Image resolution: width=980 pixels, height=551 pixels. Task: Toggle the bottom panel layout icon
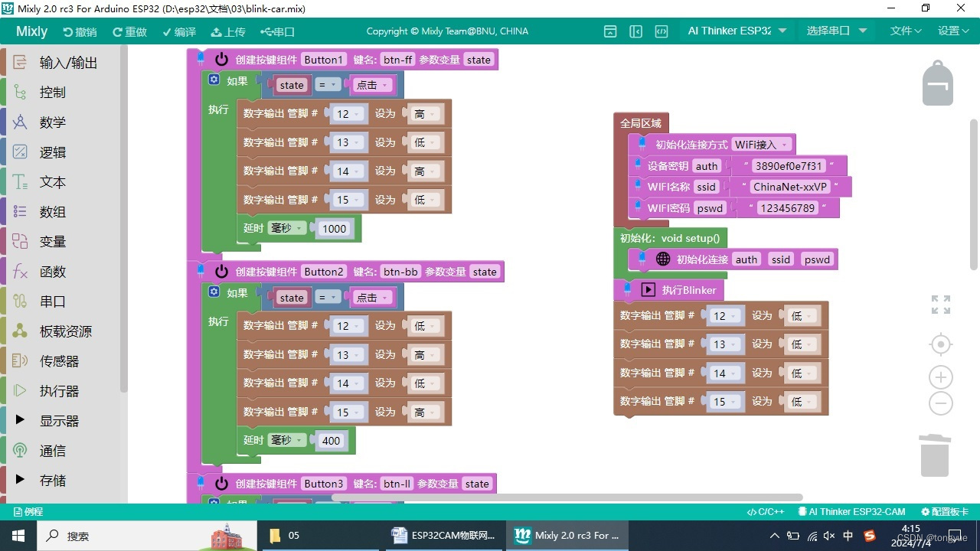pyautogui.click(x=610, y=31)
